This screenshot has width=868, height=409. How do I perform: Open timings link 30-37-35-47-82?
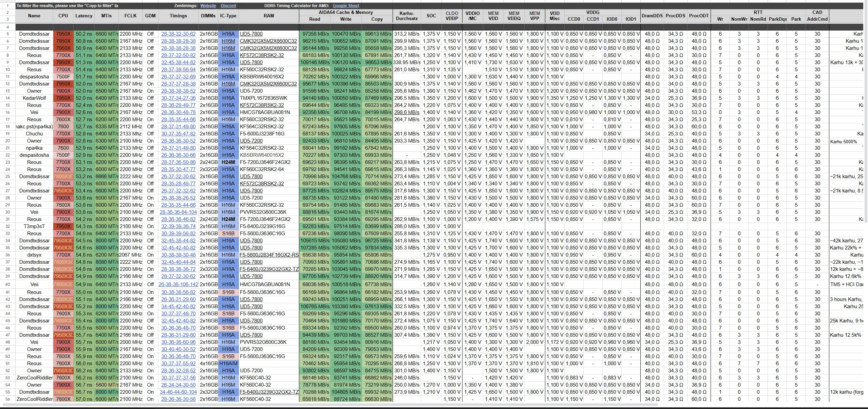[x=178, y=134]
